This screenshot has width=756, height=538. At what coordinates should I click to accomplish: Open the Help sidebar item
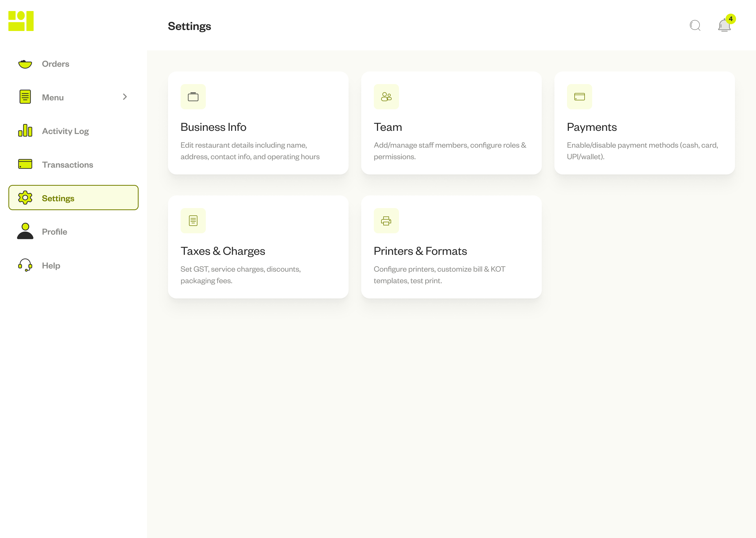[51, 266]
